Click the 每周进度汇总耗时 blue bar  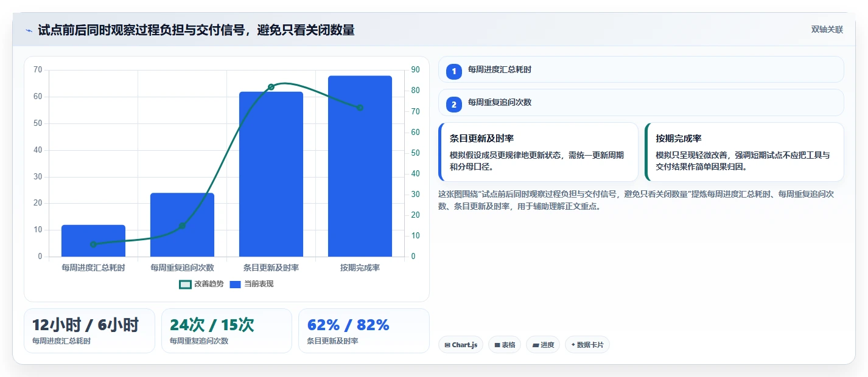pyautogui.click(x=93, y=241)
